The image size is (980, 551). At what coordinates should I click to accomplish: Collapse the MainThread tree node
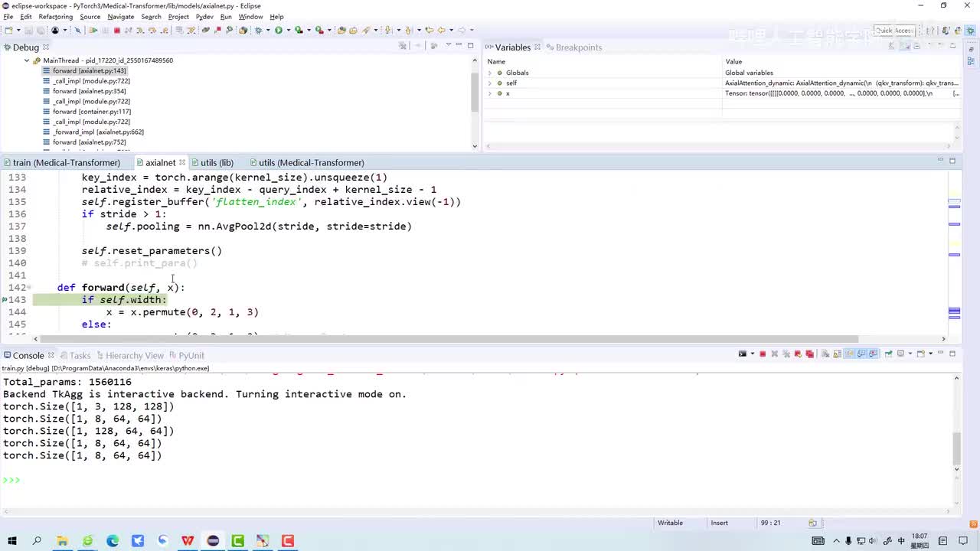[x=27, y=60]
